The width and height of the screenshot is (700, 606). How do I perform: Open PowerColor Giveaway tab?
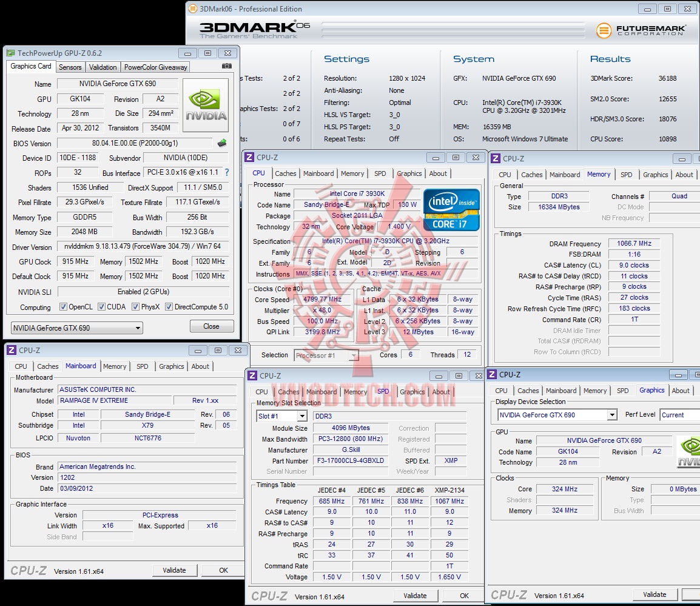(156, 67)
